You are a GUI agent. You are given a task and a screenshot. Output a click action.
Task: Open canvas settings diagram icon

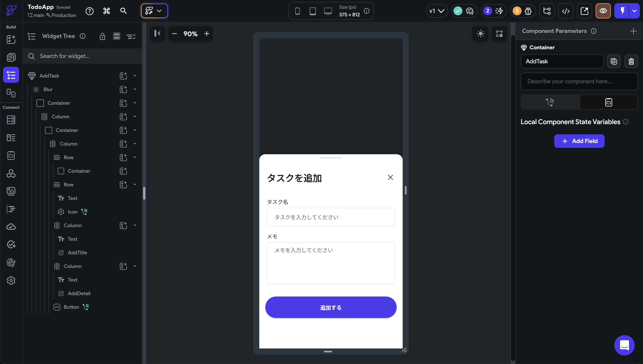point(499,34)
